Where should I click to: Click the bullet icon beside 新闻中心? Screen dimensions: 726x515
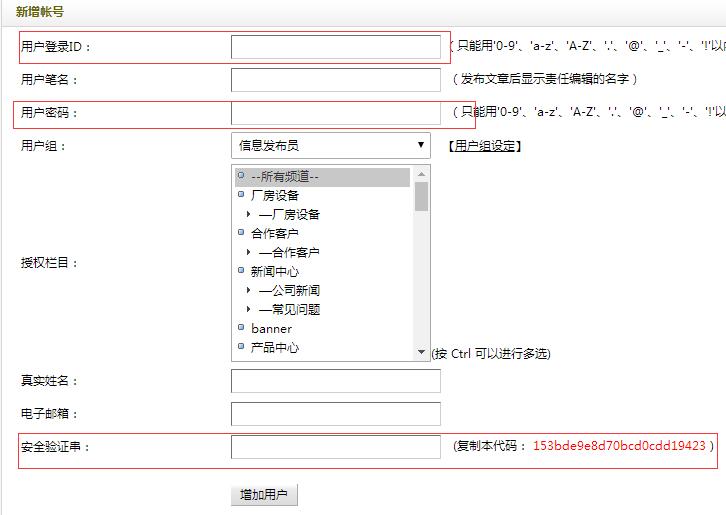[x=241, y=270]
